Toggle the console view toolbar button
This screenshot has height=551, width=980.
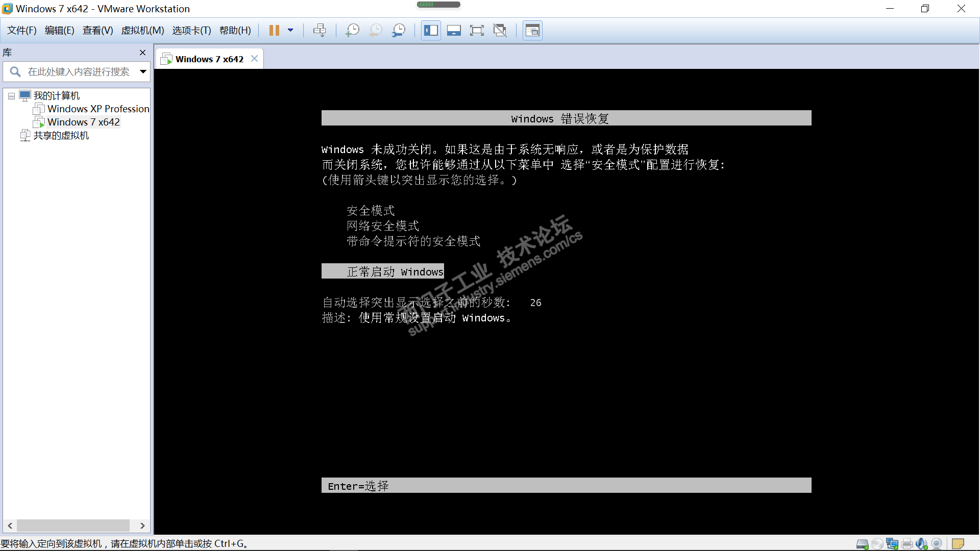532,30
